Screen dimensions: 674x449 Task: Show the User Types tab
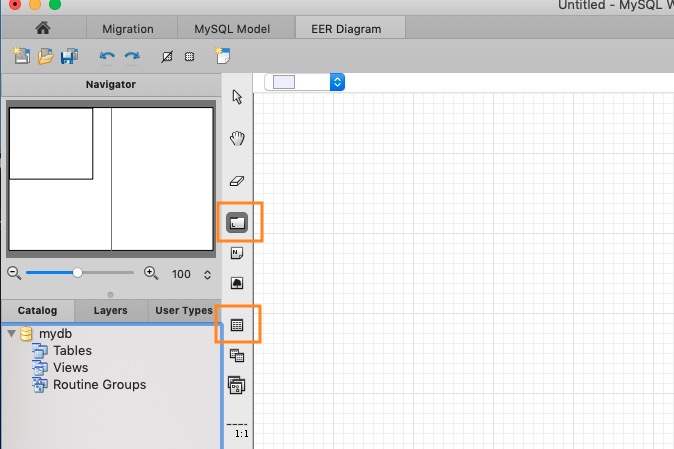tap(184, 310)
